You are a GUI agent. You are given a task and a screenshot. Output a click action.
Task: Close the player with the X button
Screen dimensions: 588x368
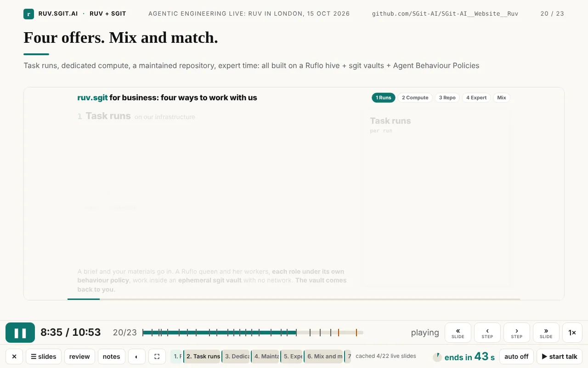click(14, 356)
